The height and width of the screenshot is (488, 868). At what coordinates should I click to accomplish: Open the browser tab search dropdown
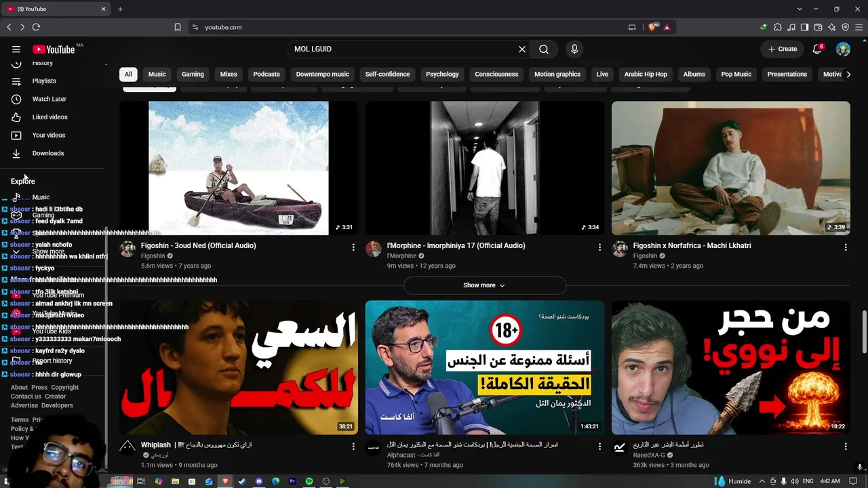tap(800, 9)
